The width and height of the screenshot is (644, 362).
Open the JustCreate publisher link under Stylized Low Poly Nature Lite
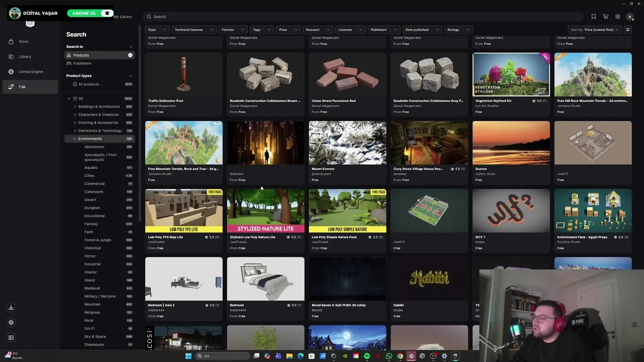tap(238, 242)
